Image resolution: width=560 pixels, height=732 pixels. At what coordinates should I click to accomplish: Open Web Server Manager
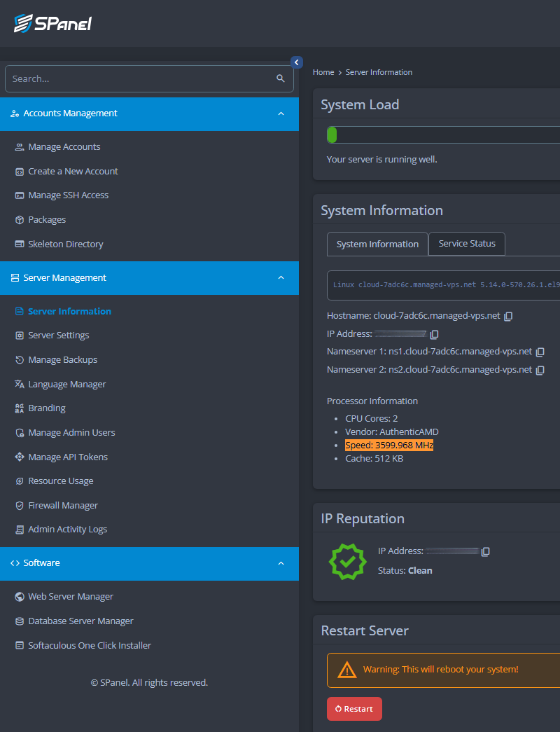pos(71,597)
